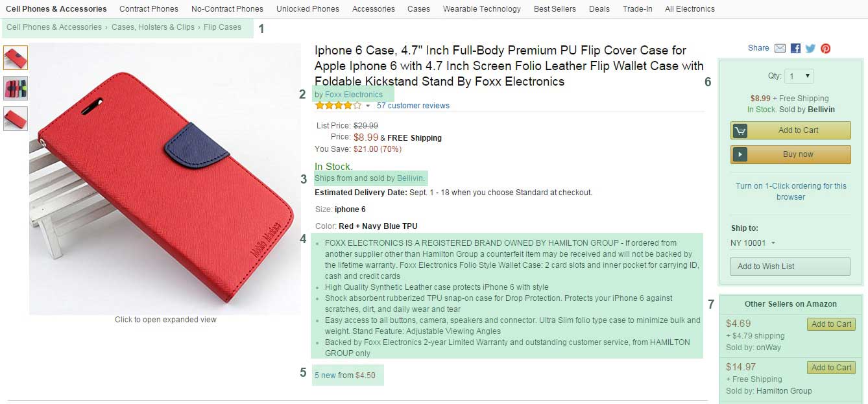868x404 pixels.
Task: Click the Add to Wish List button
Action: 790,267
